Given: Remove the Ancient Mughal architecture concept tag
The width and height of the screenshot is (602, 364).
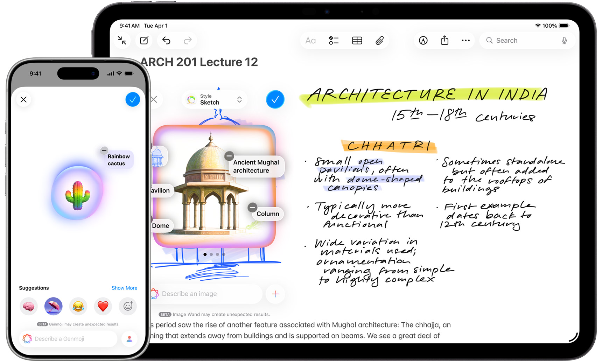Looking at the screenshot, I should pyautogui.click(x=229, y=156).
